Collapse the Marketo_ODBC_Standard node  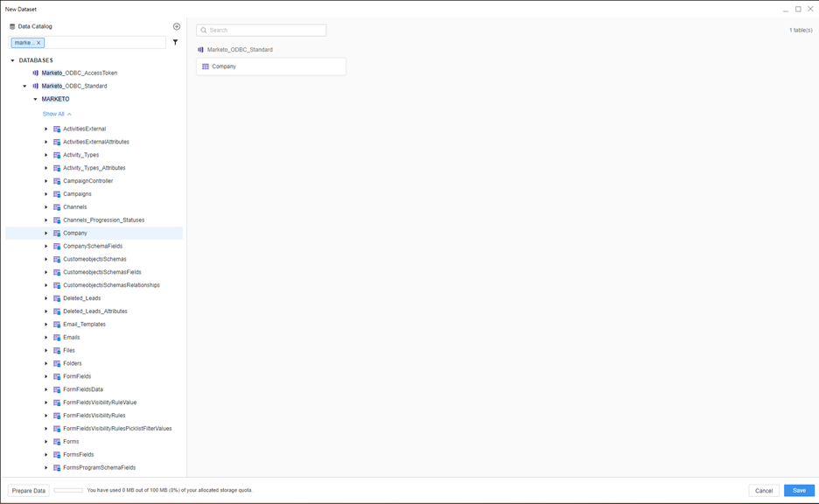tap(24, 87)
